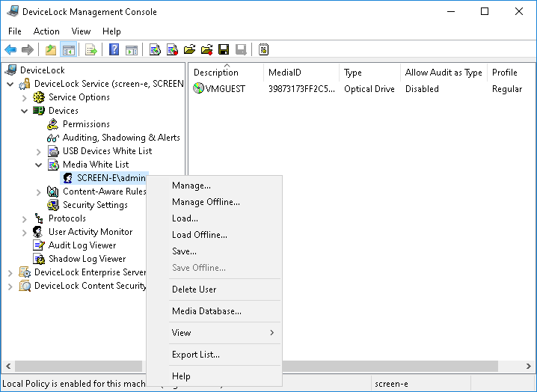The height and width of the screenshot is (392, 537).
Task: Click the Export List toolbar icon
Action: point(90,50)
